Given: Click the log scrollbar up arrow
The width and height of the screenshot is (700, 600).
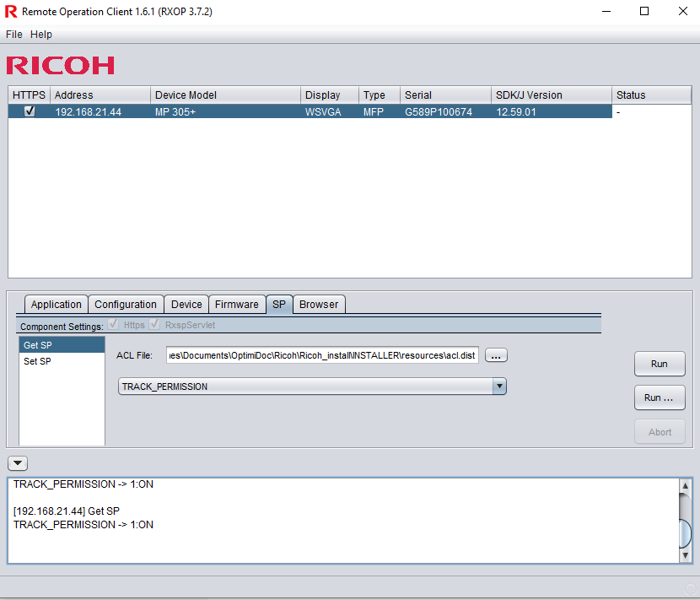Looking at the screenshot, I should coord(686,485).
